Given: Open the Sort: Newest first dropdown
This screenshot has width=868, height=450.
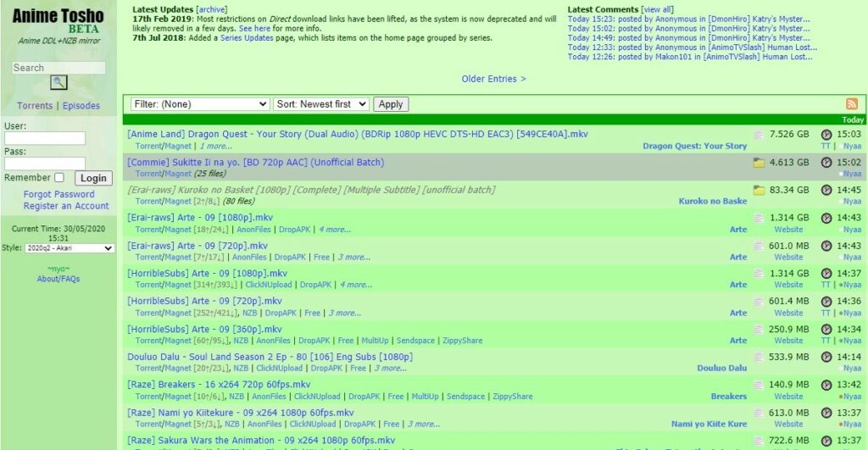Looking at the screenshot, I should coord(321,104).
